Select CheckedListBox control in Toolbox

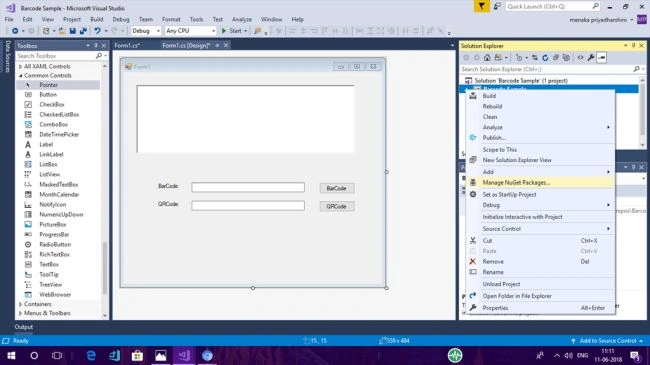click(58, 114)
